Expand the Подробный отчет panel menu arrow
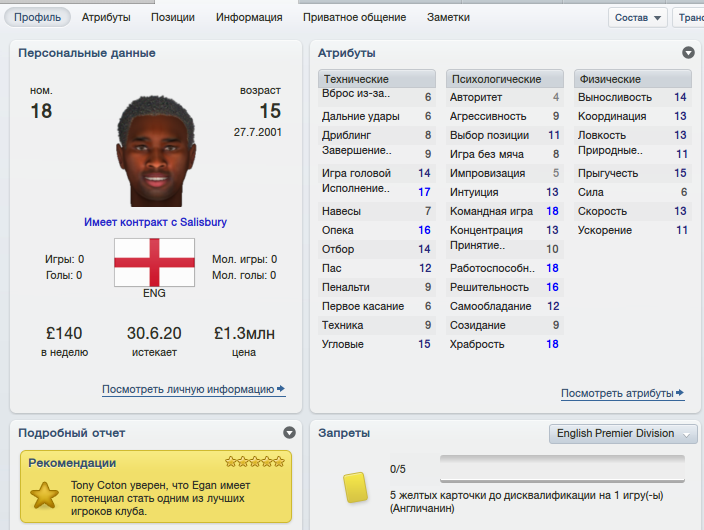This screenshot has height=530, width=704. coord(290,433)
